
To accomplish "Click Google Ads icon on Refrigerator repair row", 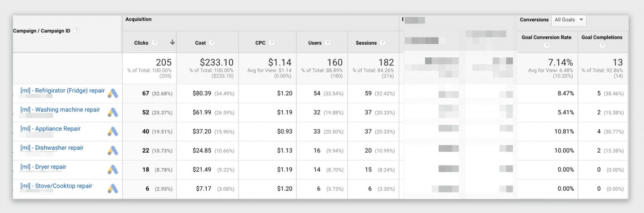I will [113, 93].
